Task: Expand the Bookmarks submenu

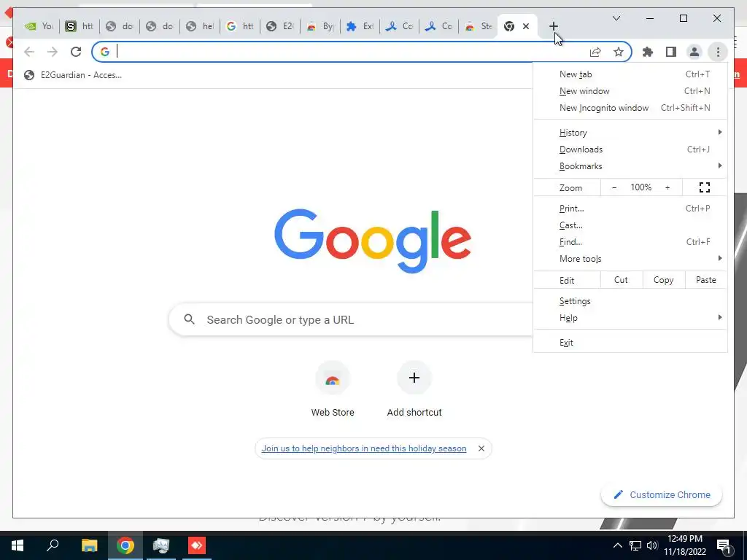Action: [630, 166]
